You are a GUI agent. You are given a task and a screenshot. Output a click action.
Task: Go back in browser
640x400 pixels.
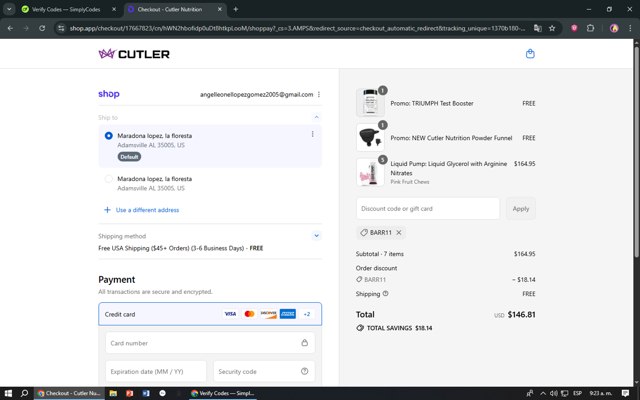[10, 28]
